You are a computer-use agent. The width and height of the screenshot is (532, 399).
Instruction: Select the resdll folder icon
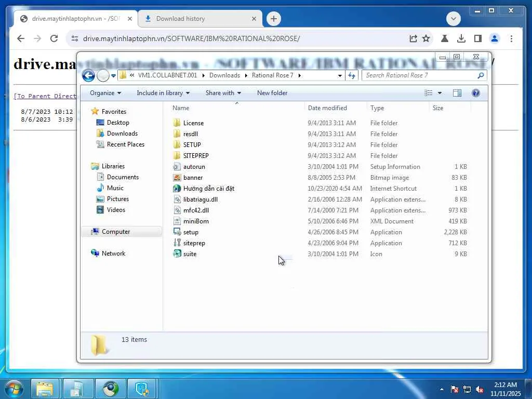pyautogui.click(x=177, y=134)
